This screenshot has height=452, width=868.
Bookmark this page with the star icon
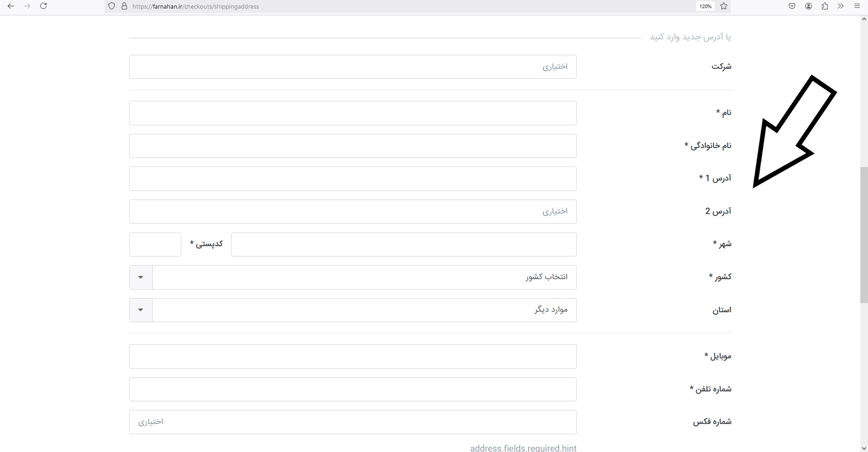click(724, 6)
